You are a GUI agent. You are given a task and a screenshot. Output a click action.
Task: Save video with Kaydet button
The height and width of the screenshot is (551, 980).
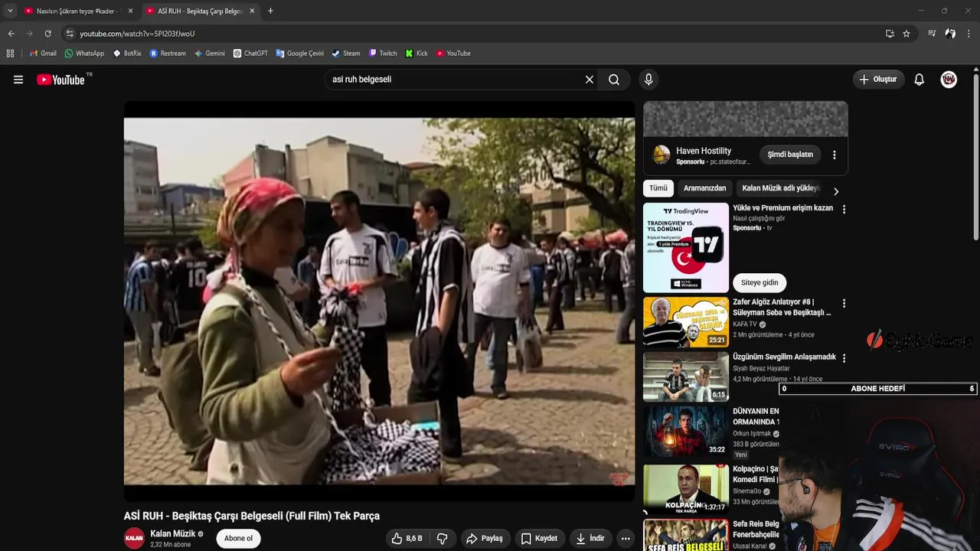539,538
